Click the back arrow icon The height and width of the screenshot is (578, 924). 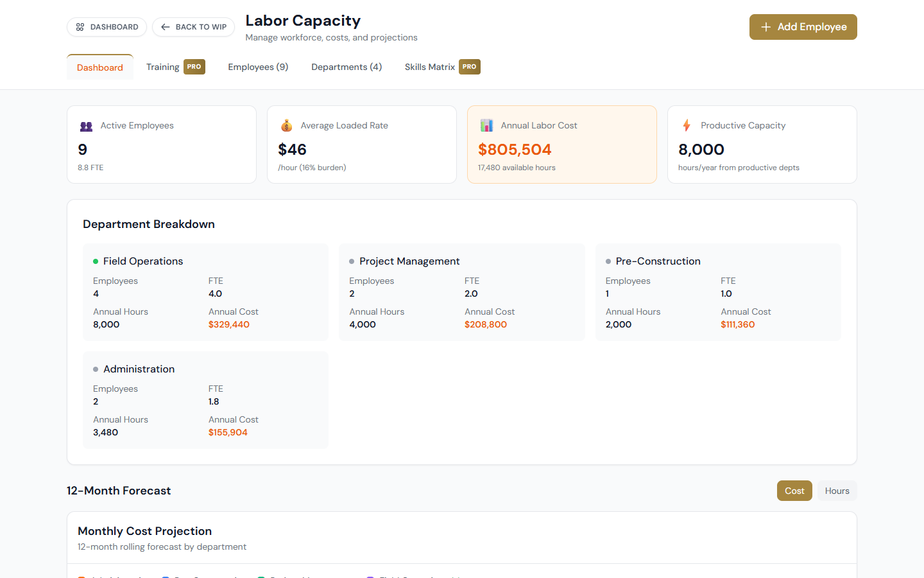[x=166, y=27]
